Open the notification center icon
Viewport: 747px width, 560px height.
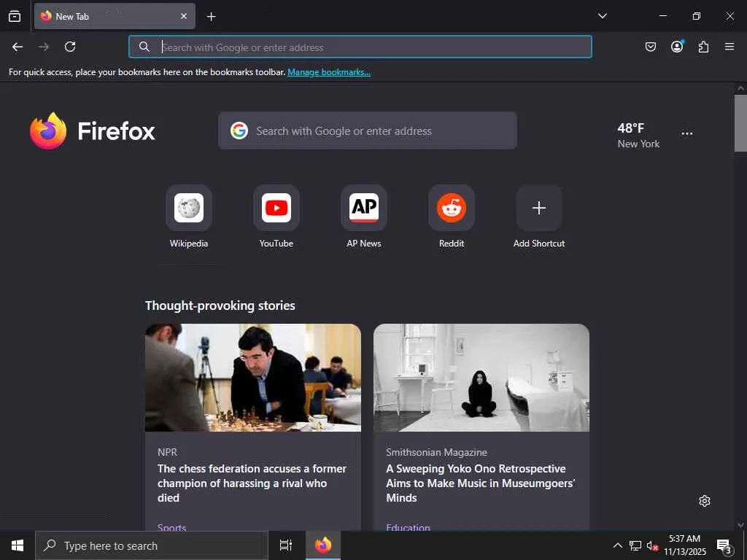724,546
